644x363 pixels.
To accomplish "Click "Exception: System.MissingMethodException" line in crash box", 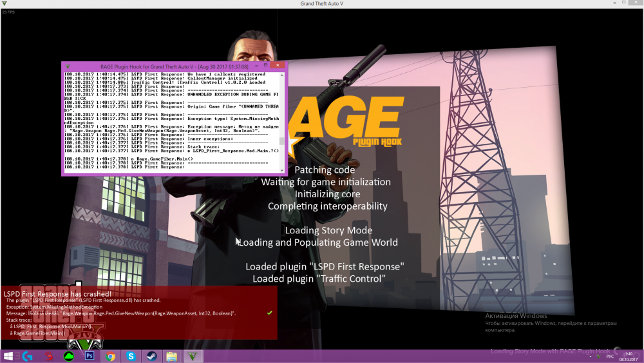I will pos(54,307).
